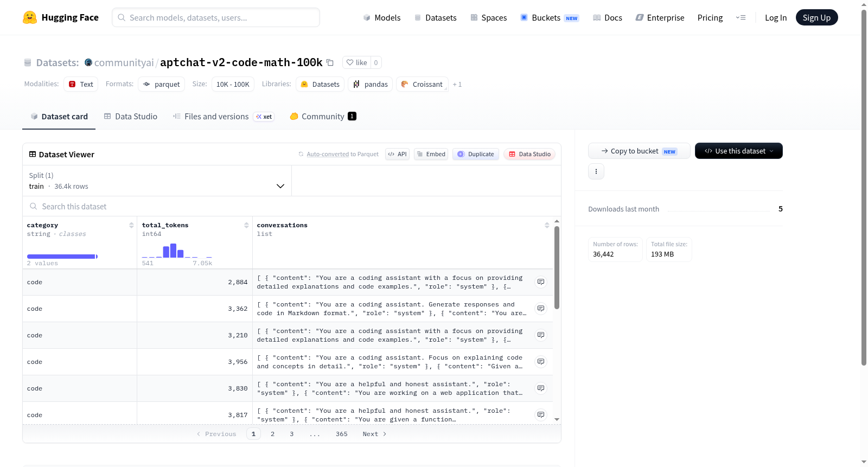This screenshot has width=868, height=467.
Task: Open Datasets in the top navigation
Action: click(435, 17)
